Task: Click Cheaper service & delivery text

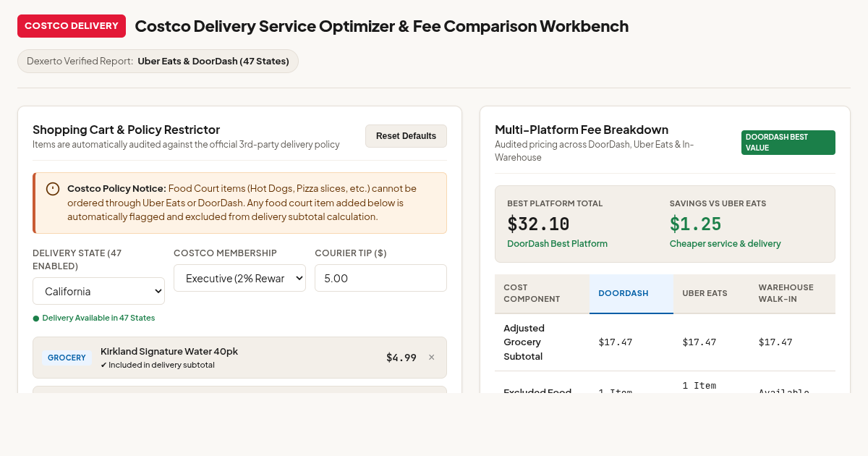Action: point(725,244)
